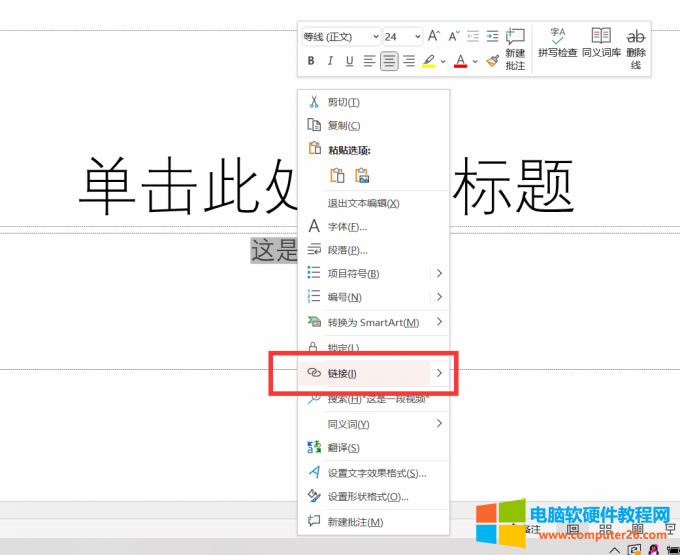The image size is (680, 555).
Task: Apply the yellow text highlight color
Action: click(428, 61)
